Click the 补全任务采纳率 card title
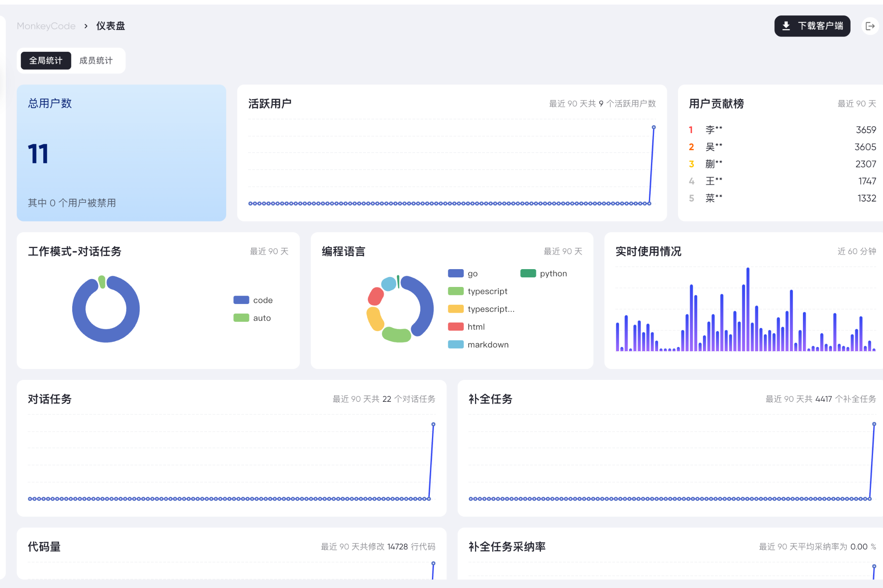This screenshot has width=883, height=588. (507, 547)
